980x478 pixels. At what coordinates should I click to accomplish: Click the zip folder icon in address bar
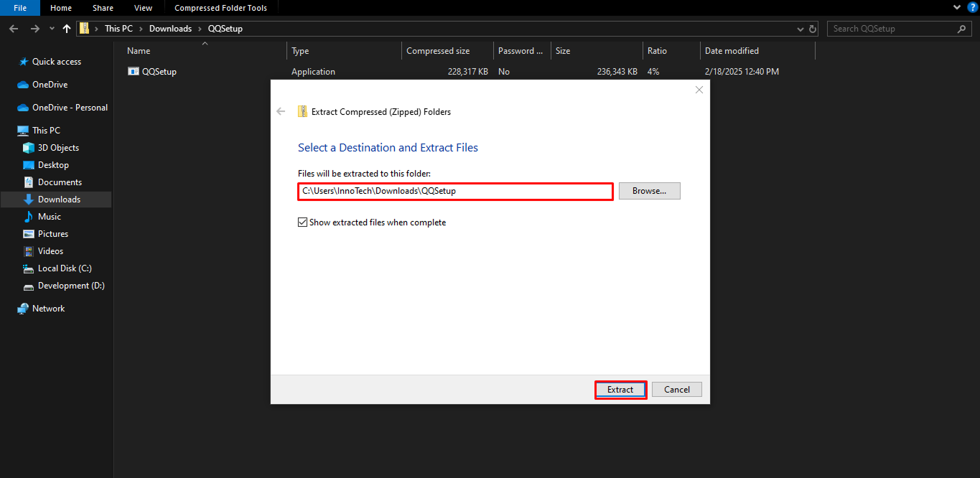(85, 29)
